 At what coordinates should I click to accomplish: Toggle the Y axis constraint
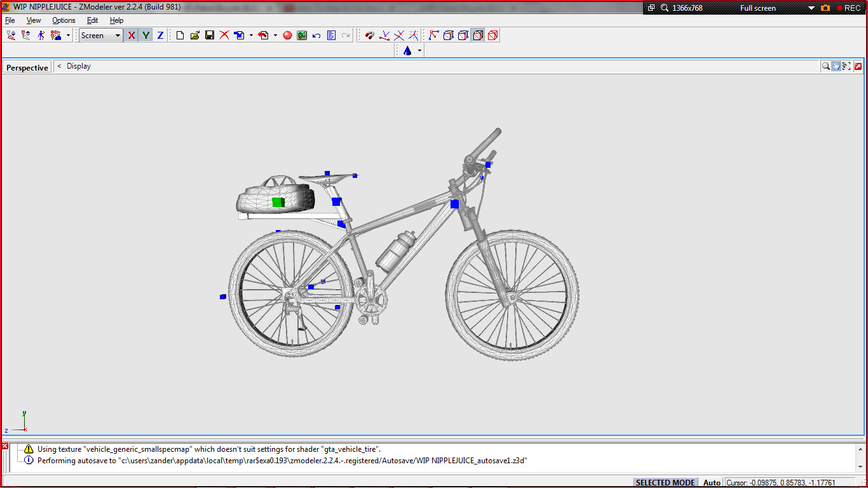click(146, 36)
